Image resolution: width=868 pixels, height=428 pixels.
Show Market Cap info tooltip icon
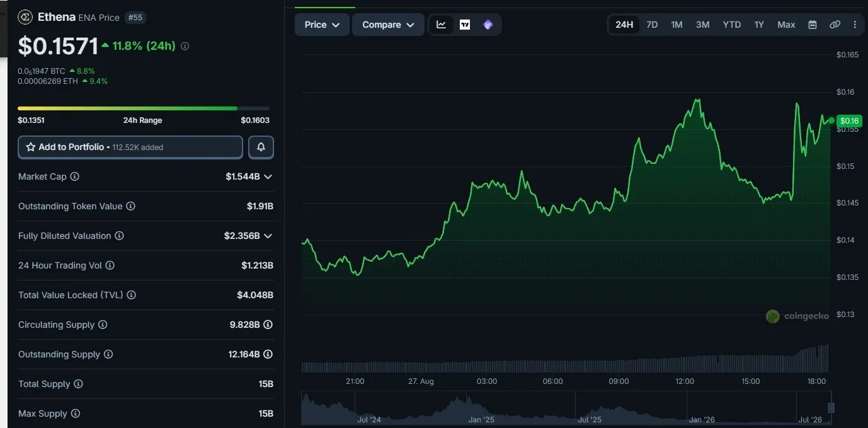coord(74,176)
